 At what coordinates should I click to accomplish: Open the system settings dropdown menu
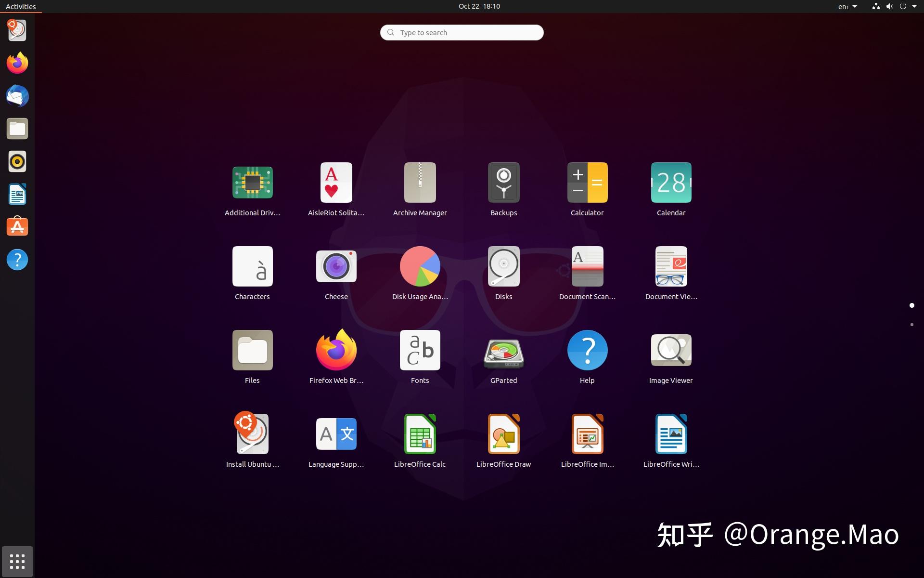pos(915,6)
